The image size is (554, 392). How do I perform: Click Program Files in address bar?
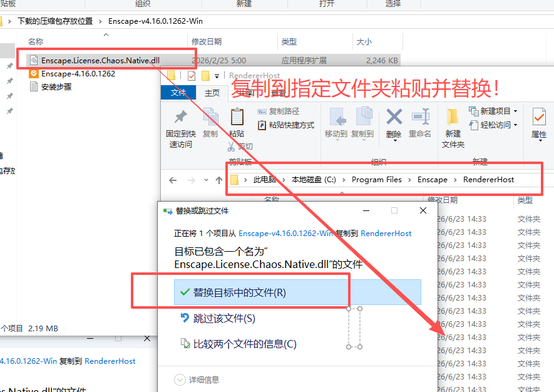(377, 180)
